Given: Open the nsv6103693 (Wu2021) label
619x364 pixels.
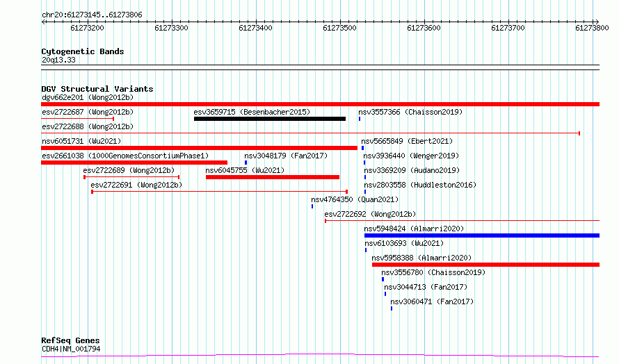Looking at the screenshot, I should click(404, 243).
